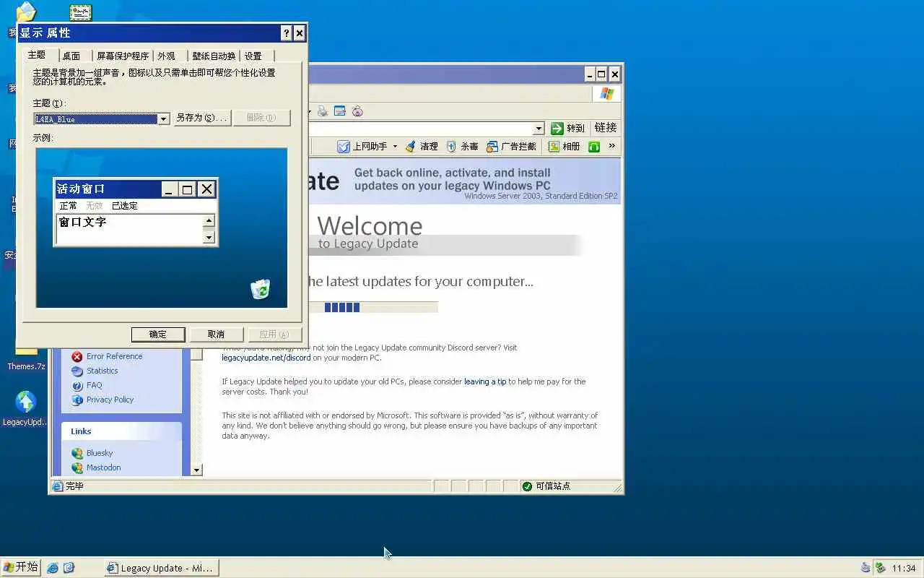This screenshot has height=578, width=924.
Task: Click the trusted site green check icon
Action: coord(527,486)
